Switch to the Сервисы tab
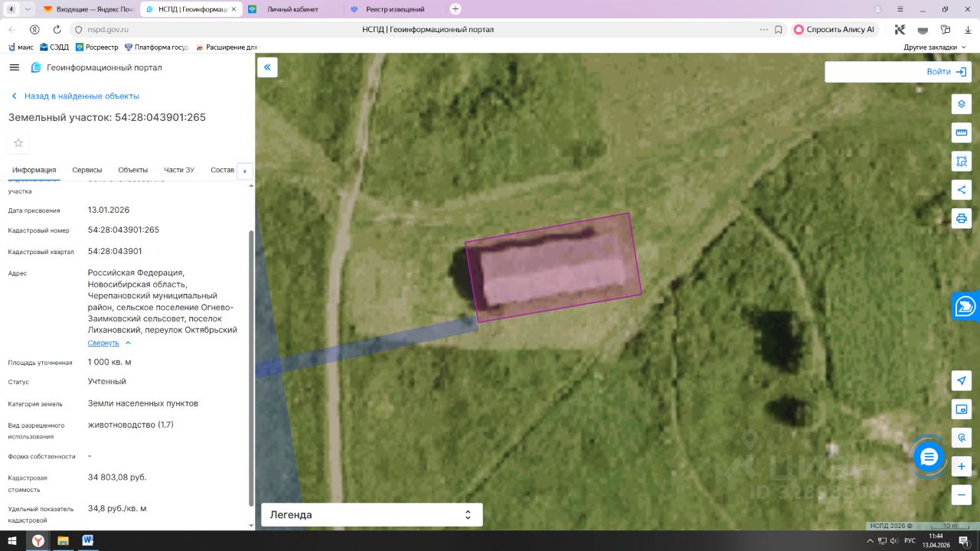The image size is (980, 551). (x=87, y=170)
